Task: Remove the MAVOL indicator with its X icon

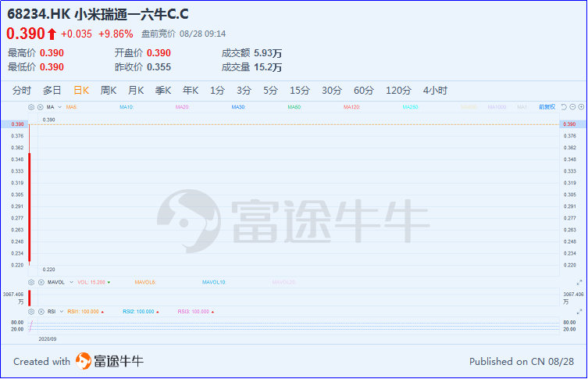Action: 41,282
